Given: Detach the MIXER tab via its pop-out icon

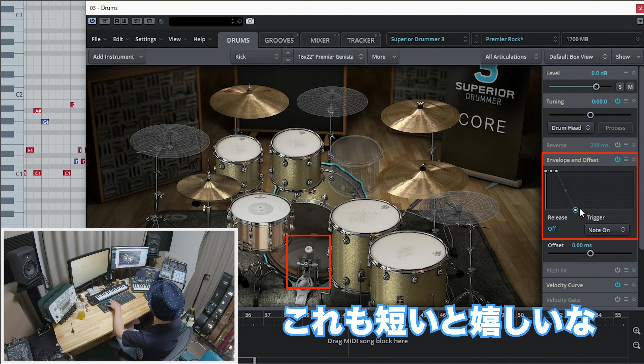Looking at the screenshot, I should tap(337, 36).
